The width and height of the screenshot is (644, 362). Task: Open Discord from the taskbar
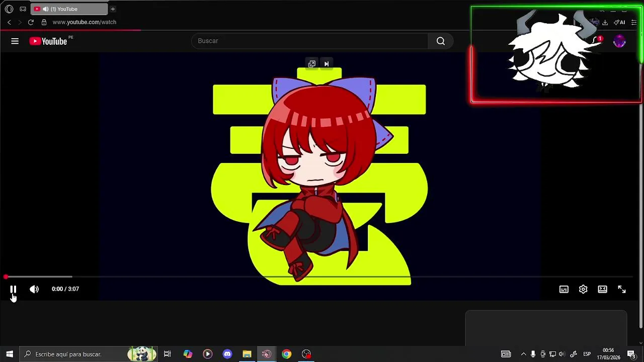pos(227,354)
